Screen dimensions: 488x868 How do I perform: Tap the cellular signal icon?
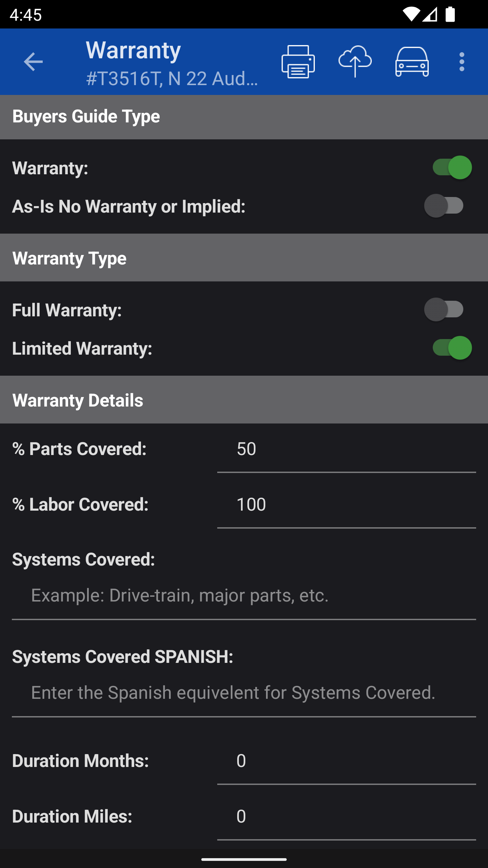pos(430,14)
